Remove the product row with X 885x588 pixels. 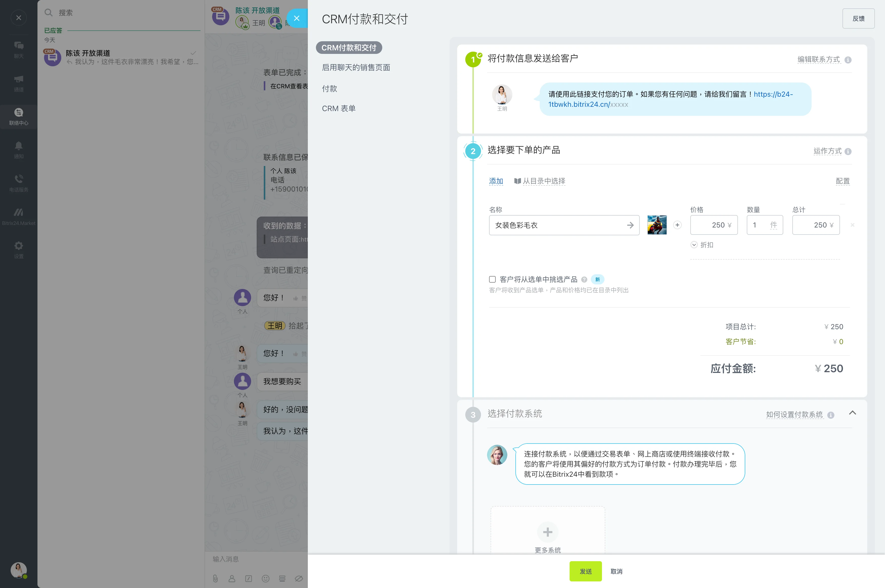click(852, 225)
